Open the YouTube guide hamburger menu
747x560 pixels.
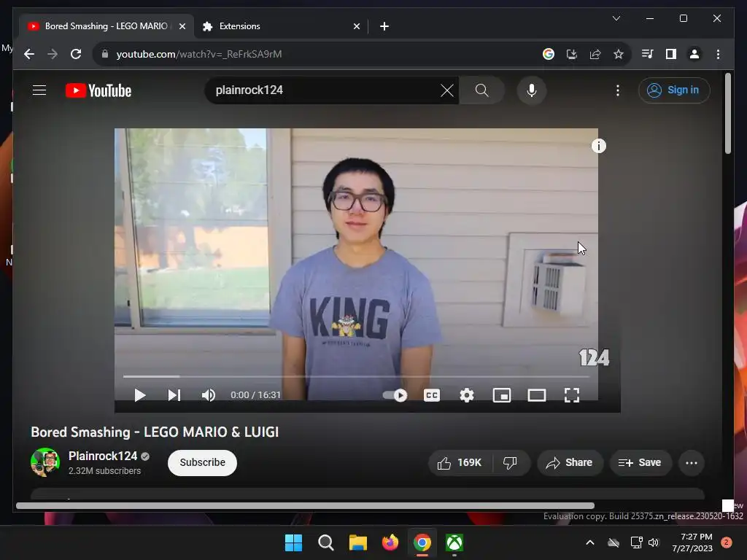39,90
